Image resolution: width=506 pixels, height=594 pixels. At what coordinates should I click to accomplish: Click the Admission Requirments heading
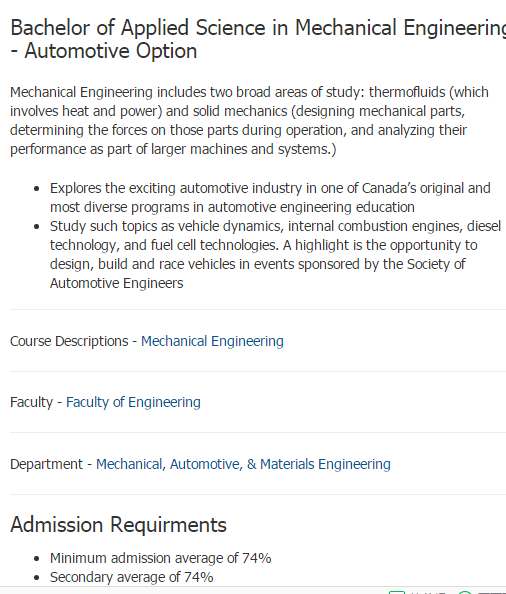(x=118, y=525)
